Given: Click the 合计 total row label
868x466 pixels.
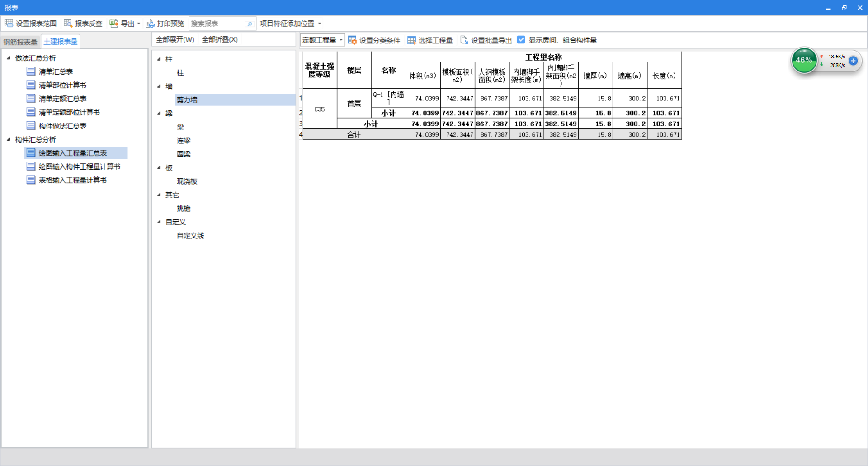Looking at the screenshot, I should (354, 134).
